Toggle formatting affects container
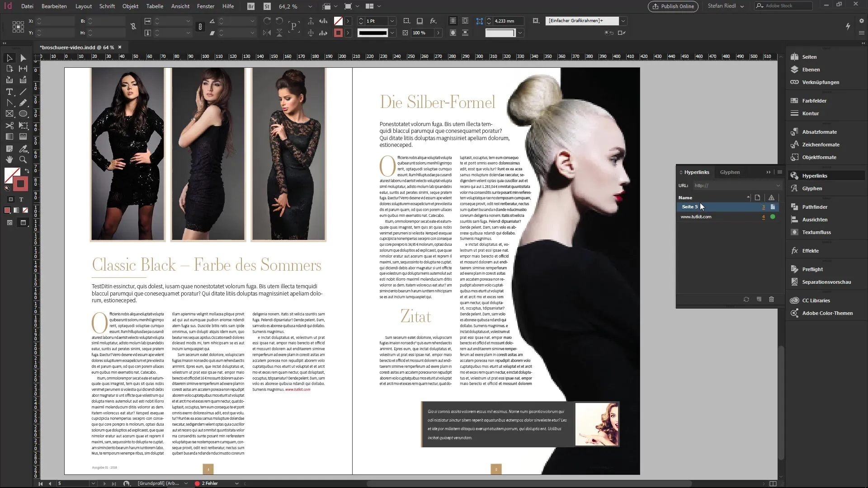The width and height of the screenshot is (868, 488). pyautogui.click(x=11, y=199)
